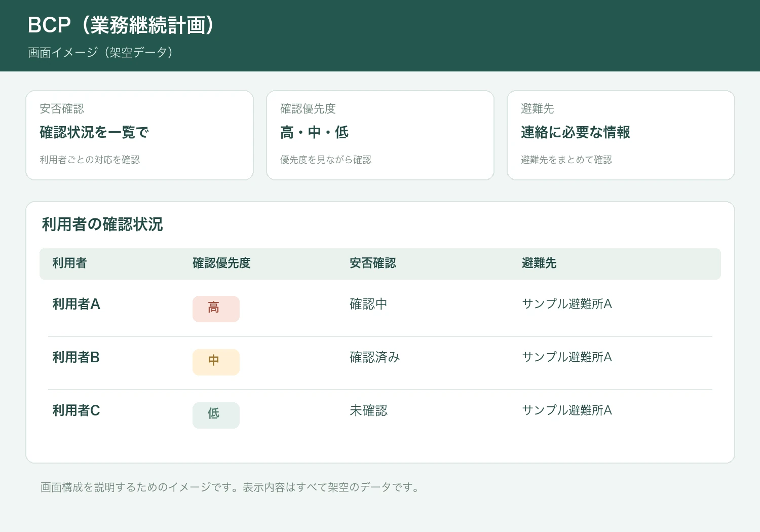The height and width of the screenshot is (532, 760).
Task: Click the 避難先 summary card
Action: click(621, 135)
